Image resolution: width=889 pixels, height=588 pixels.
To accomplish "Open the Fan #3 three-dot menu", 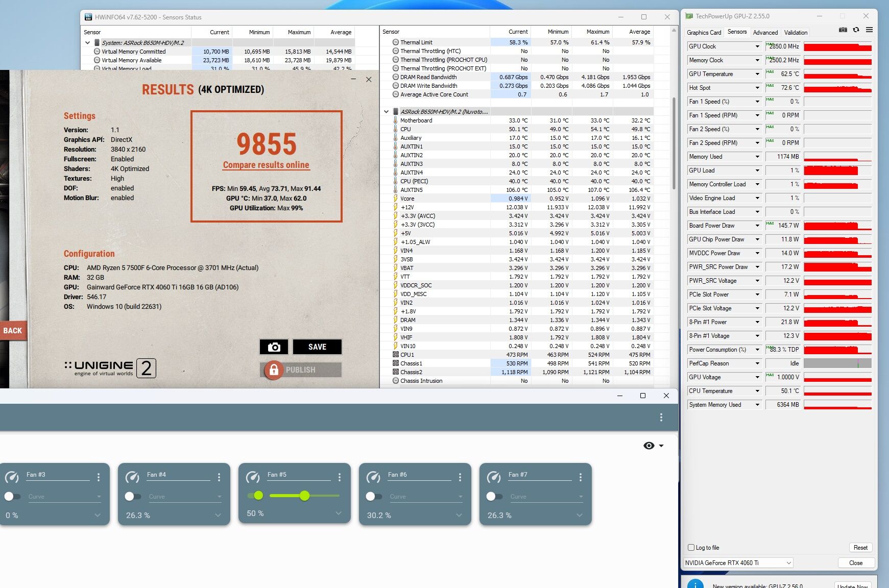I will click(x=99, y=477).
